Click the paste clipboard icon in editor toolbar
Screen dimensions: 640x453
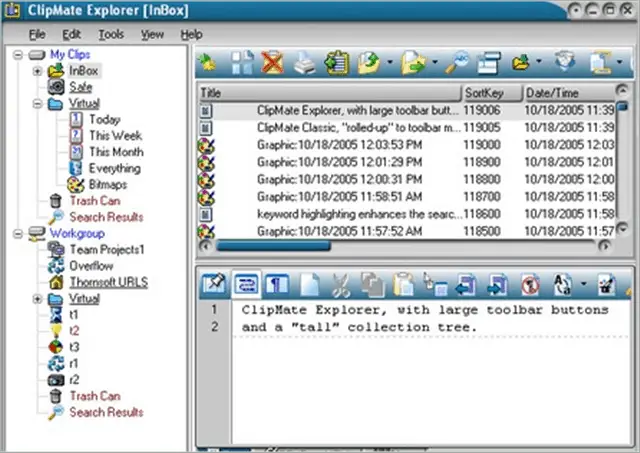(403, 284)
